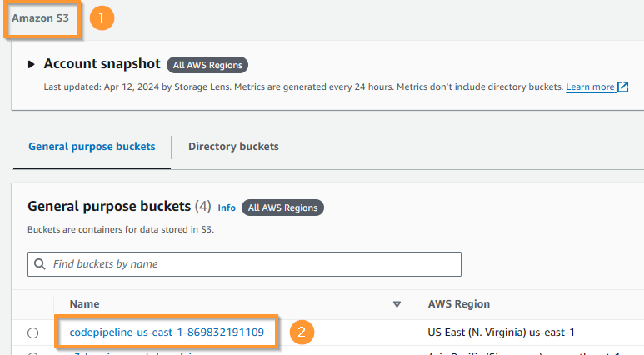Sort buckets using the Name column arrow
The image size is (644, 355).
click(x=397, y=304)
